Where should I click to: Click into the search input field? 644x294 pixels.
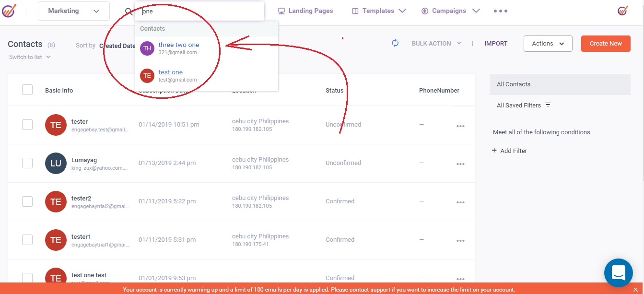pyautogui.click(x=201, y=12)
